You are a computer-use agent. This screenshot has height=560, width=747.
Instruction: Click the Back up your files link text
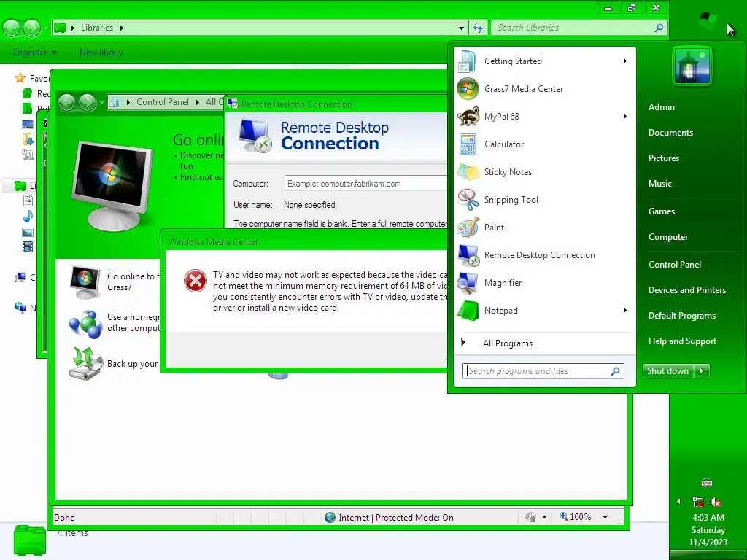[133, 364]
